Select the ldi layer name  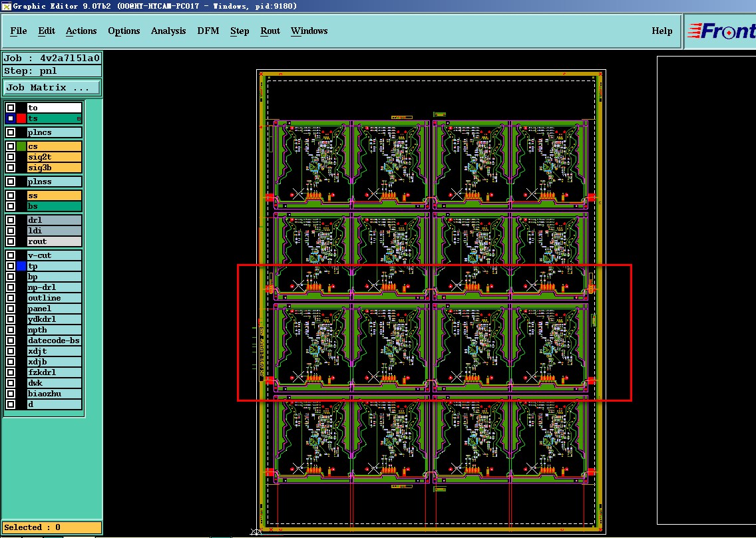pyautogui.click(x=54, y=231)
